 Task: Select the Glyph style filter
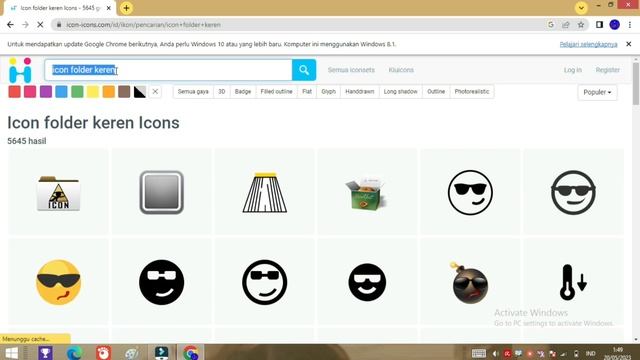(329, 92)
